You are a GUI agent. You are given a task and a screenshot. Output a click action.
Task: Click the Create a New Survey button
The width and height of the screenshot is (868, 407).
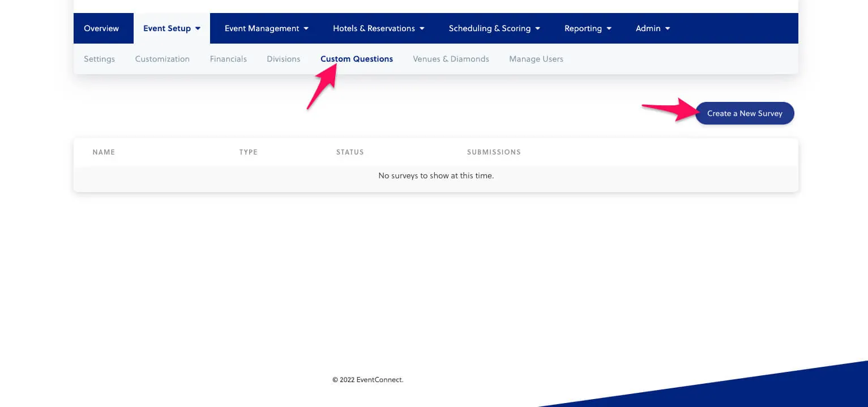[745, 113]
